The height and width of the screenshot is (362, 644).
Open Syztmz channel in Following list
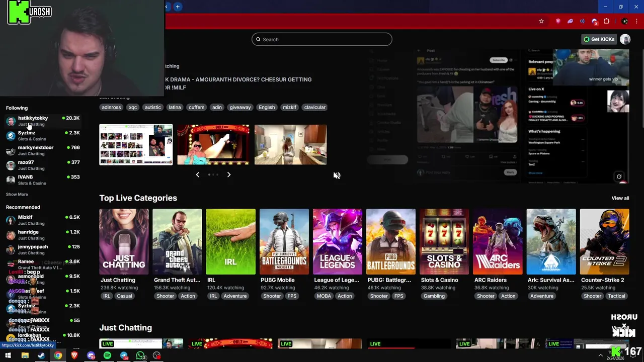pos(43,136)
